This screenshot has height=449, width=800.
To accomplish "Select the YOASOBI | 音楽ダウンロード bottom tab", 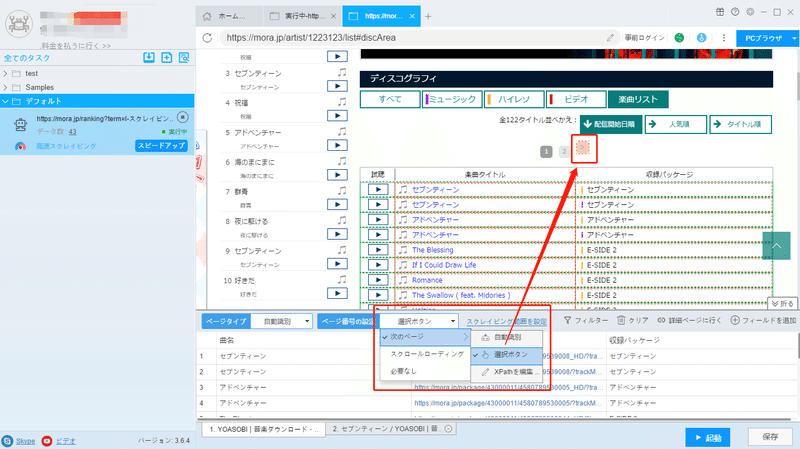I will [264, 429].
